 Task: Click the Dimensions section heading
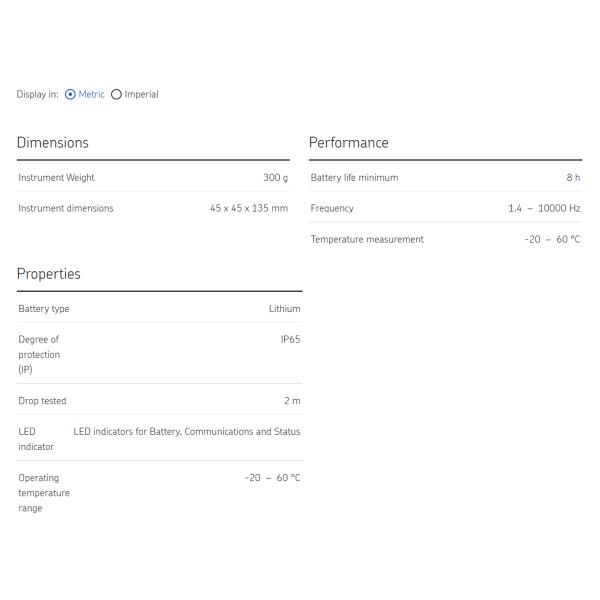coord(53,143)
